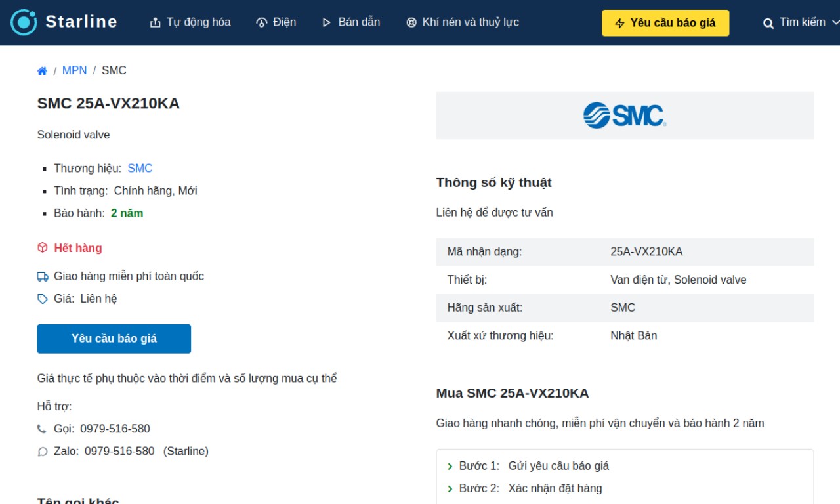This screenshot has height=504, width=840.
Task: Open the Bán dẫn menu item
Action: click(x=351, y=22)
